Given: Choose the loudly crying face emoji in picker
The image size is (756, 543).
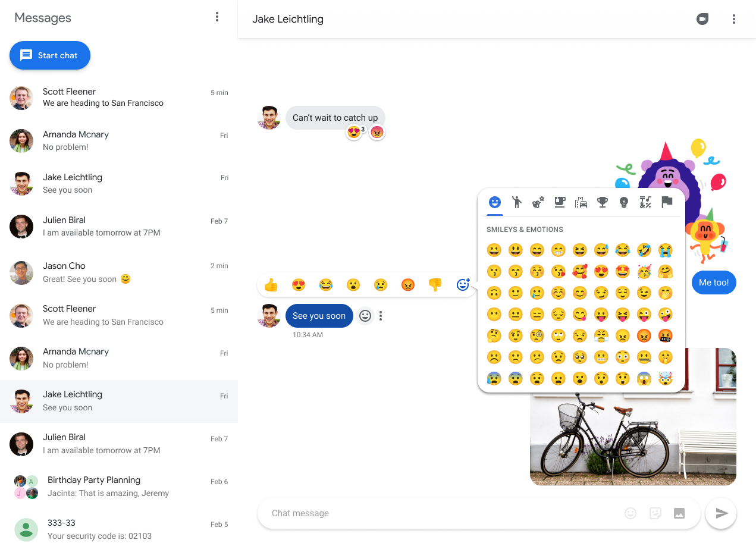Looking at the screenshot, I should pos(666,250).
